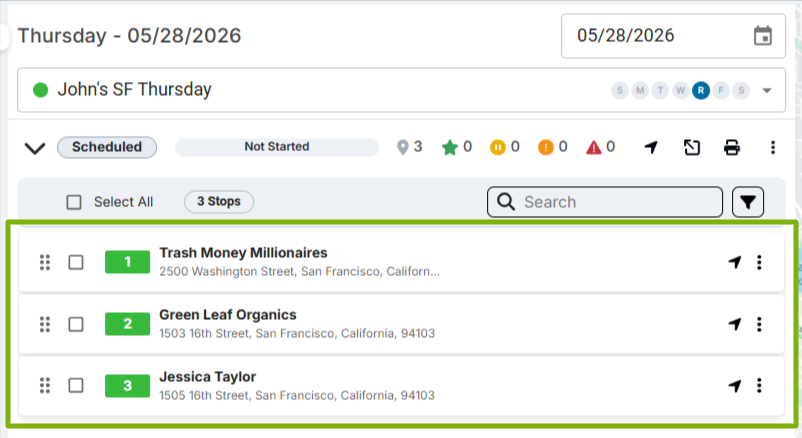This screenshot has height=438, width=802.
Task: Grab the drag handle of Trash Money Millionaires
Action: (45, 262)
